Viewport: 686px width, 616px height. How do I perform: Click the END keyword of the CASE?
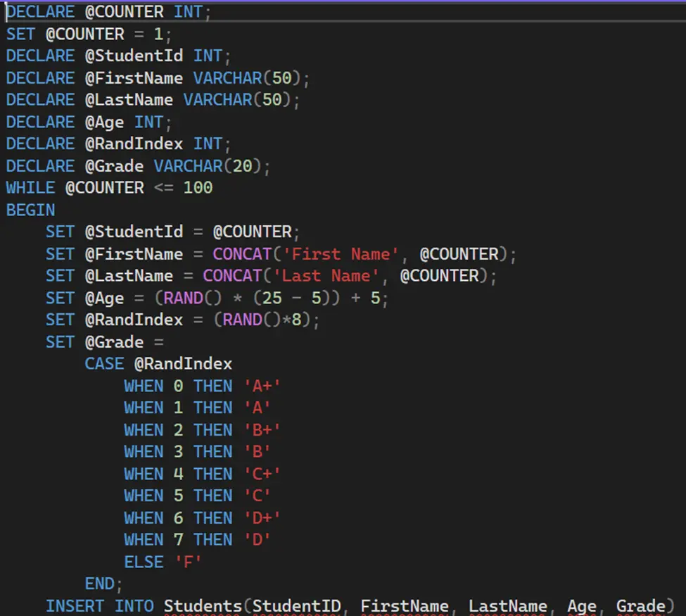click(x=100, y=584)
